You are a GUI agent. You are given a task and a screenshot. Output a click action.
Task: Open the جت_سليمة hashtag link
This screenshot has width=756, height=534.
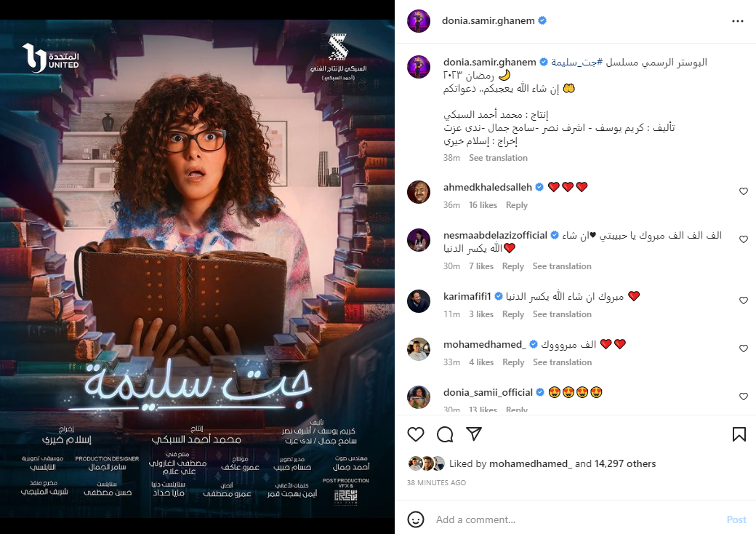point(576,63)
